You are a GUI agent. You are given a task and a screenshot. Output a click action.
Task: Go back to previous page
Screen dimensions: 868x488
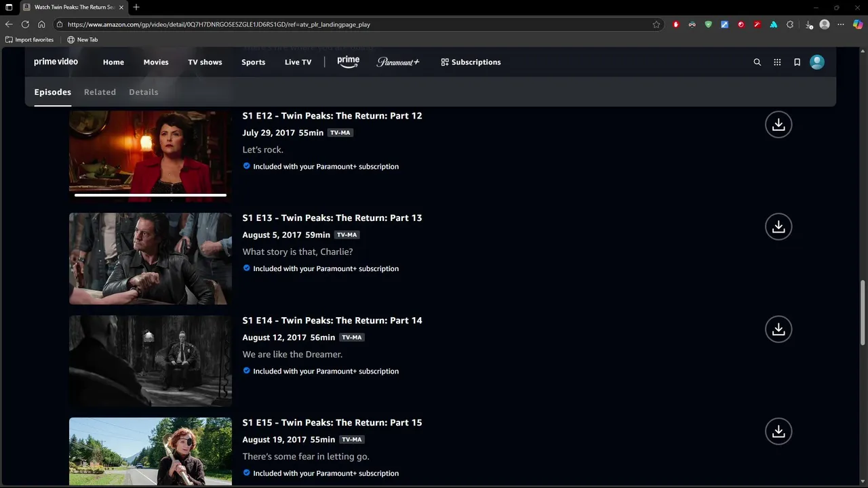pyautogui.click(x=9, y=24)
